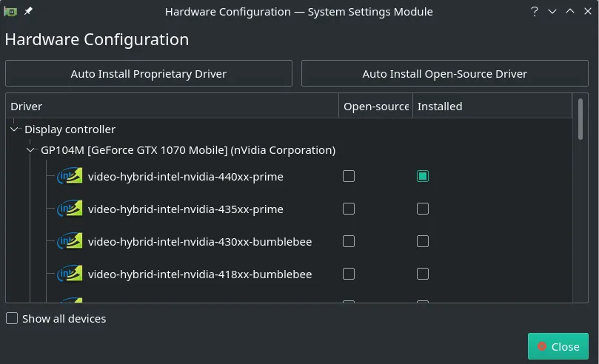Click the 418xx-bumblebee driver icon
Viewport: 599px width, 364px height.
click(70, 274)
